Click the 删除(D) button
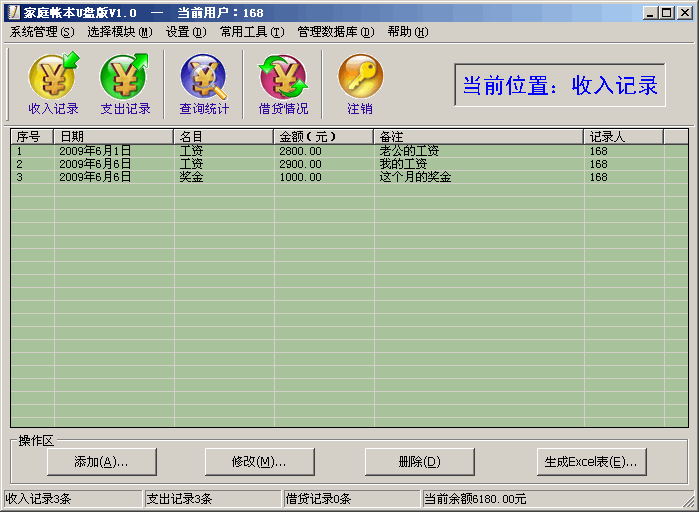 tap(419, 462)
